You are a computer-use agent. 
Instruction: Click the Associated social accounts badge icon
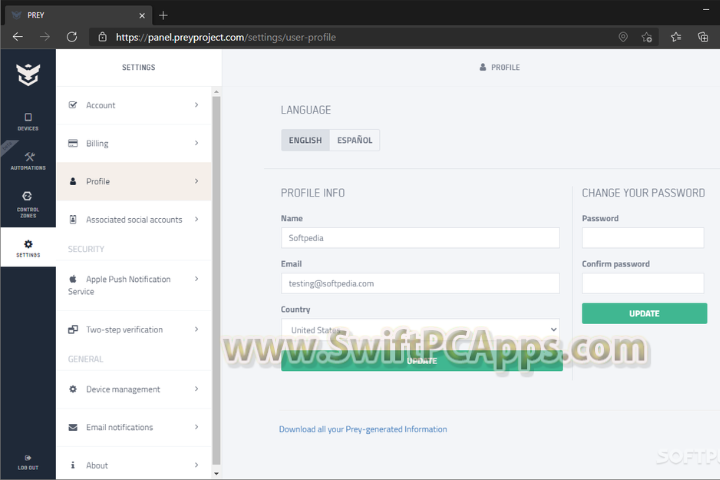[x=73, y=219]
